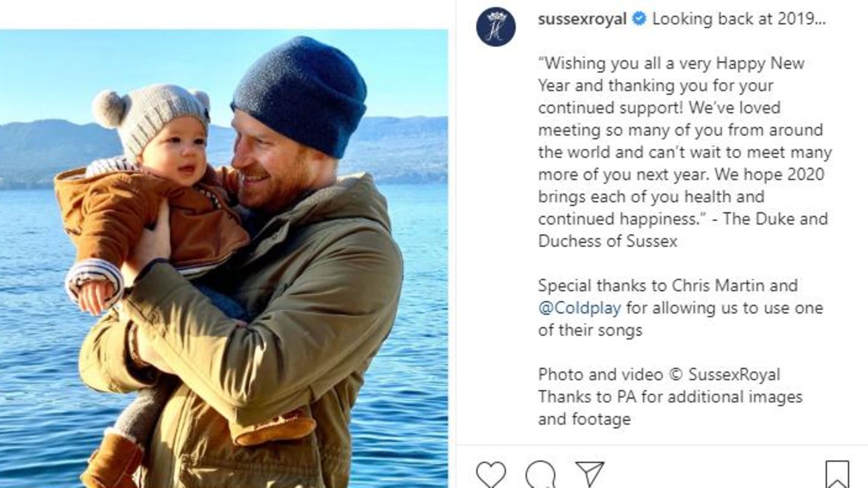Share the post using the paper plane icon
Image resolution: width=868 pixels, height=488 pixels.
click(x=589, y=474)
